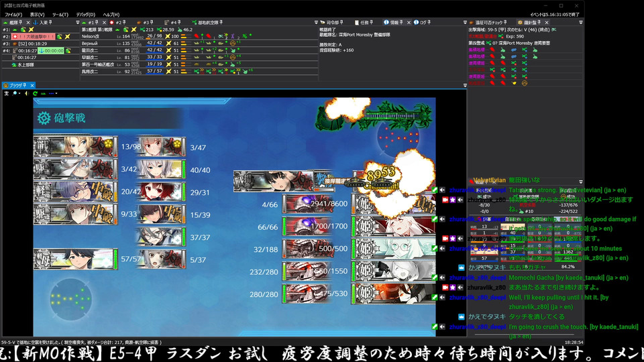
Task: Close the #1 fleet tab
Action: [x=104, y=23]
